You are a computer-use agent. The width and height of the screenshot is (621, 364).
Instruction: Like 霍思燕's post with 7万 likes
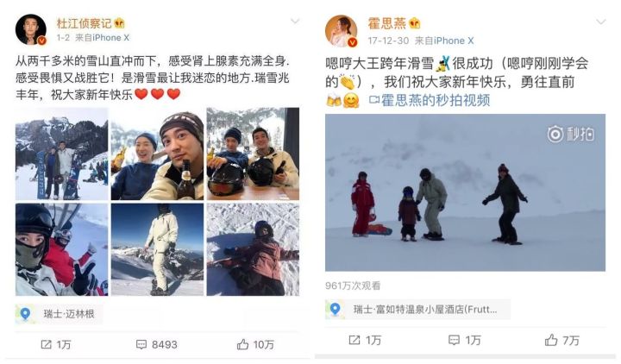[551, 340]
